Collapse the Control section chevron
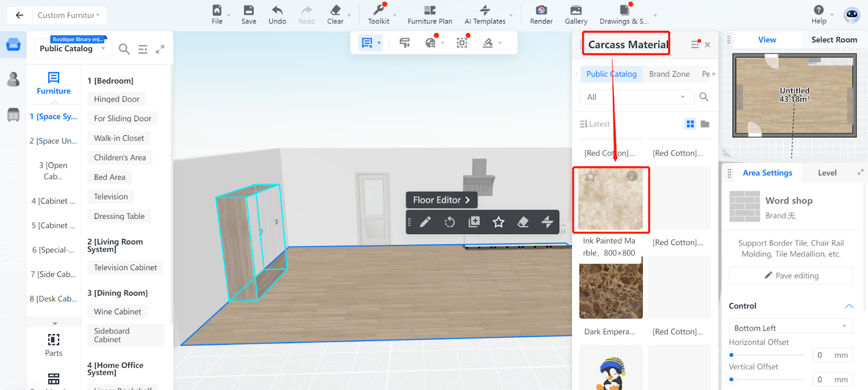868x390 pixels. click(849, 306)
